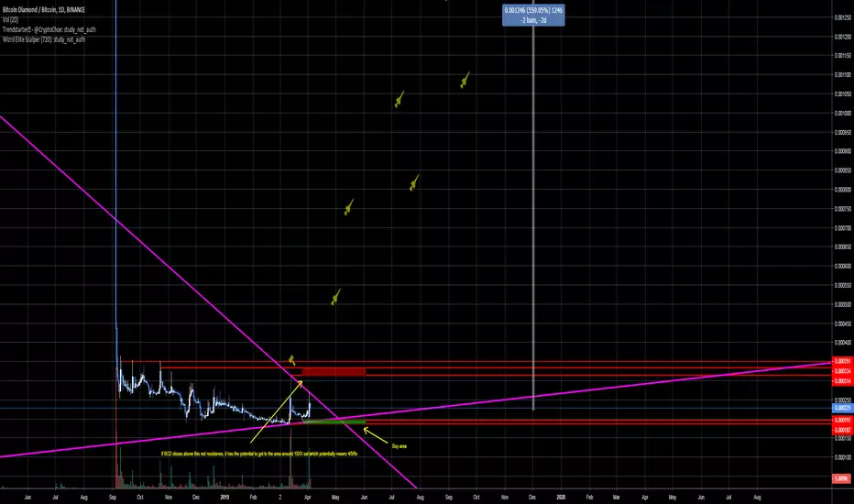Click the 2020 label on the time axis
854x504 pixels.
(x=561, y=497)
